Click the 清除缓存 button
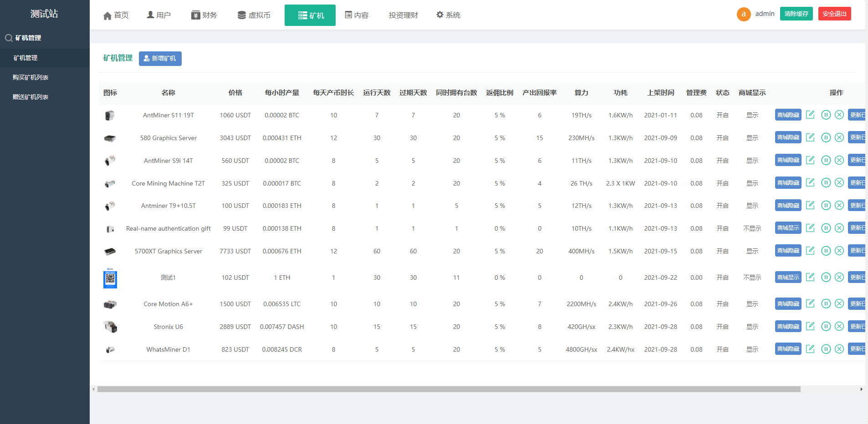This screenshot has width=868, height=424. (796, 14)
